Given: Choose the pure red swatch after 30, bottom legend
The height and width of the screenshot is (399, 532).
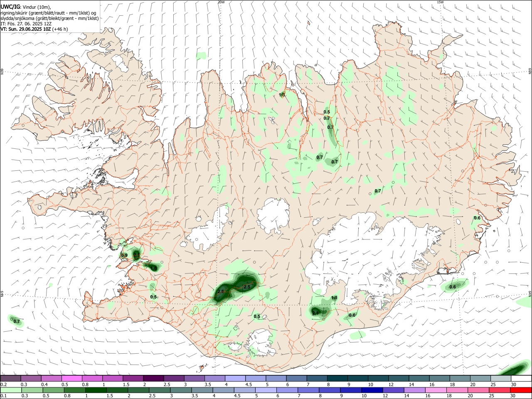Looking at the screenshot, I should [x=521, y=390].
